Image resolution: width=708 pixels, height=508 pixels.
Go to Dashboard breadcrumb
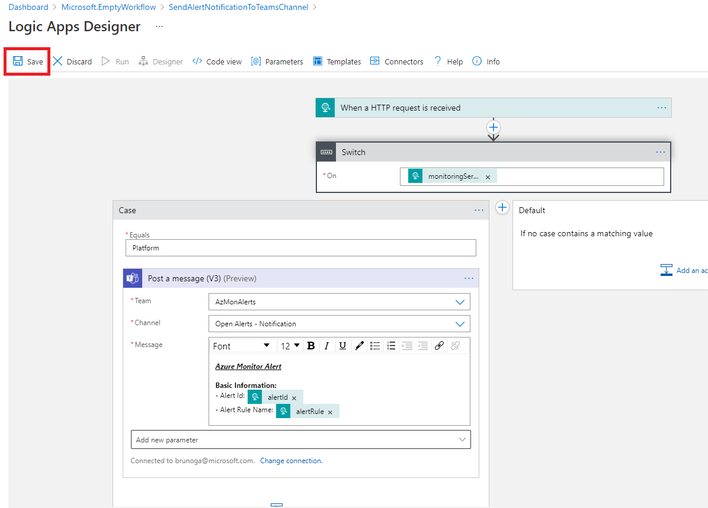tap(28, 7)
